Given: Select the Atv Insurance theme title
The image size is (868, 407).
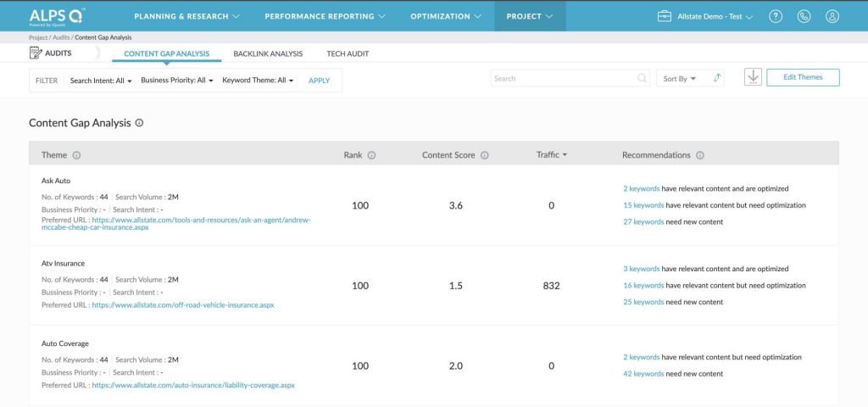Looking at the screenshot, I should [x=63, y=264].
